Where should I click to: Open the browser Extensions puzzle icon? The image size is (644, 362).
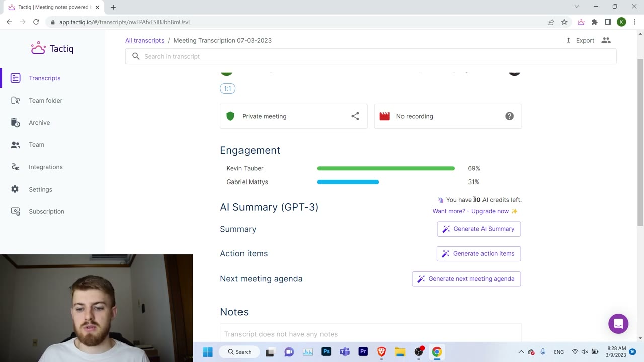point(594,22)
